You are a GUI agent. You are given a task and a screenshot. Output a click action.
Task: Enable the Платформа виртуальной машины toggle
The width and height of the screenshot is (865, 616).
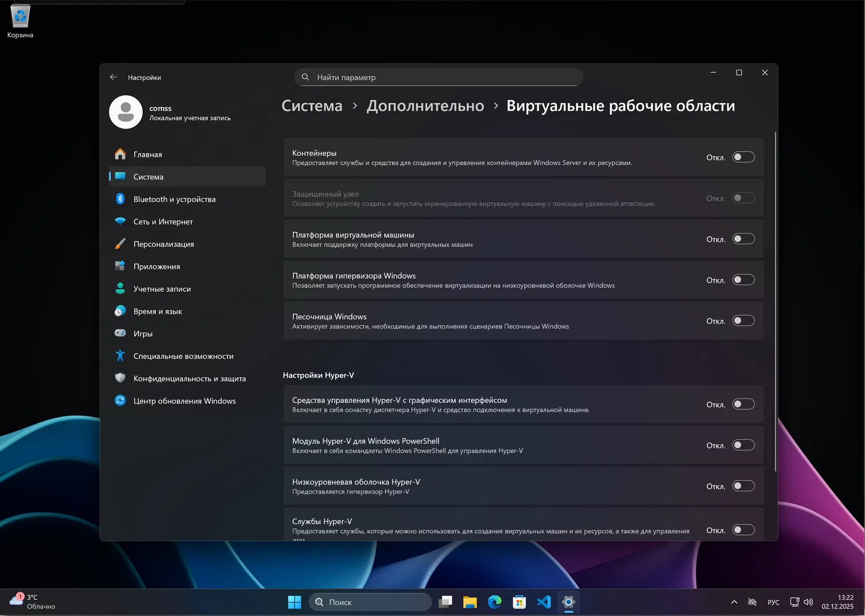tap(743, 239)
